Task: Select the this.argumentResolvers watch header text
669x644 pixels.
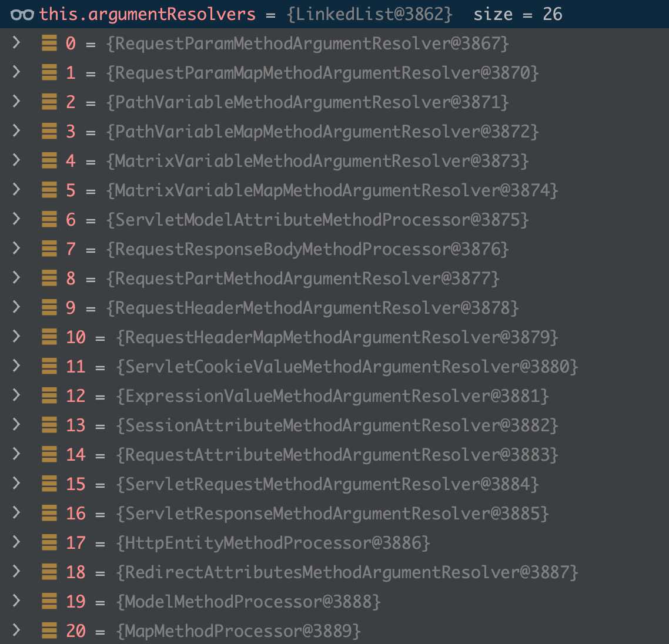Action: tap(148, 15)
